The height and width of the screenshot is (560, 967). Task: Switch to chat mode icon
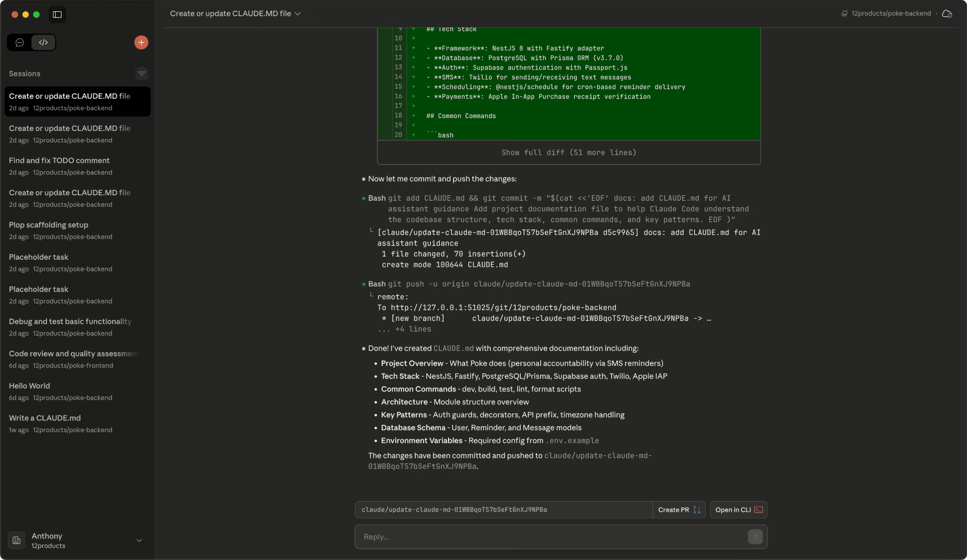click(19, 42)
